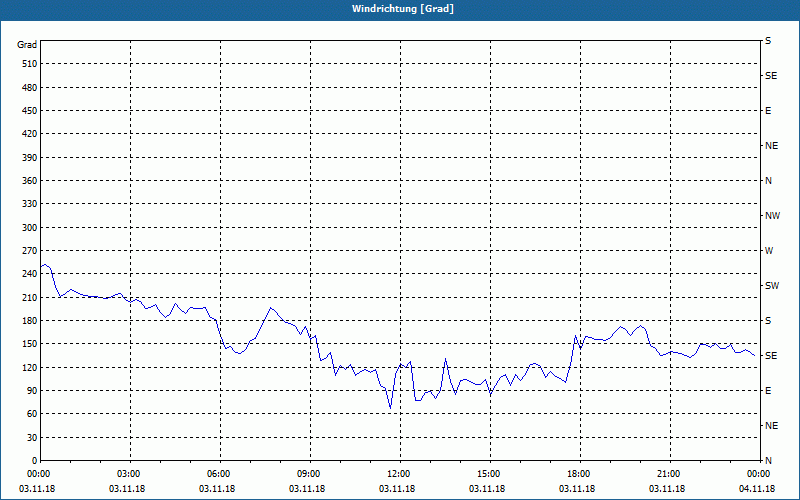
Task: Click the 390 degree axis value
Action: [x=30, y=158]
